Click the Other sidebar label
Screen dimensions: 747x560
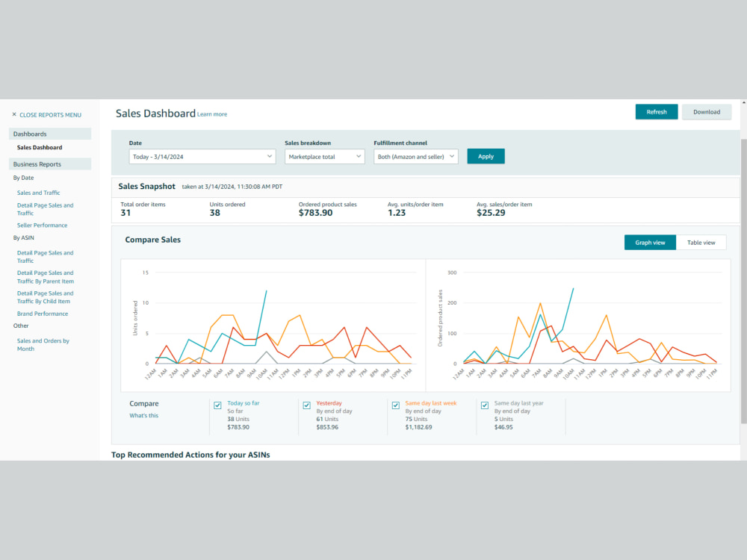pyautogui.click(x=21, y=326)
